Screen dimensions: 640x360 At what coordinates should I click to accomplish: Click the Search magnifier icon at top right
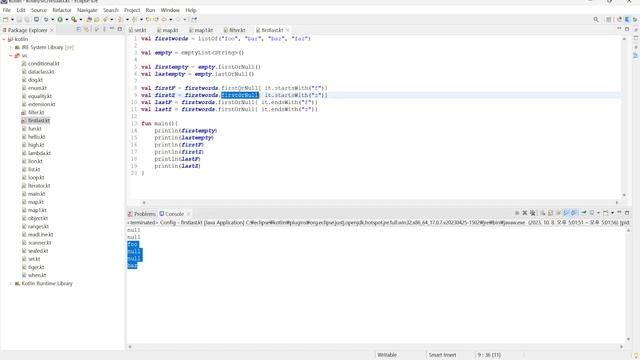pyautogui.click(x=596, y=20)
